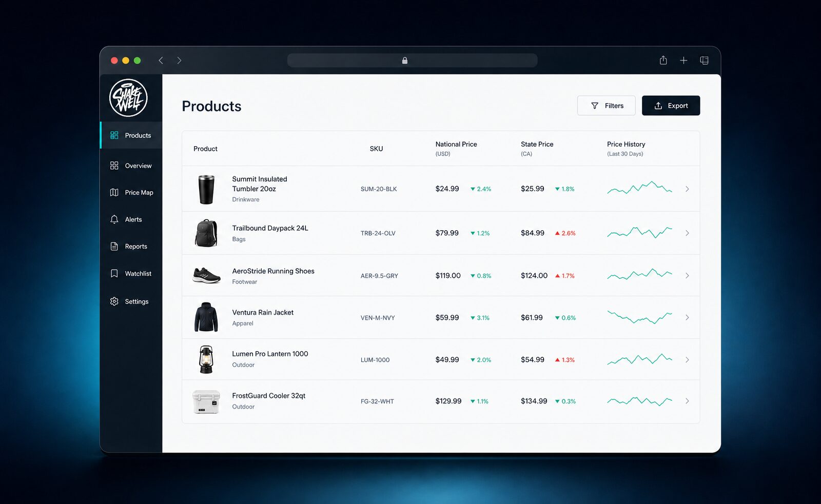Go forward in the browser

179,61
